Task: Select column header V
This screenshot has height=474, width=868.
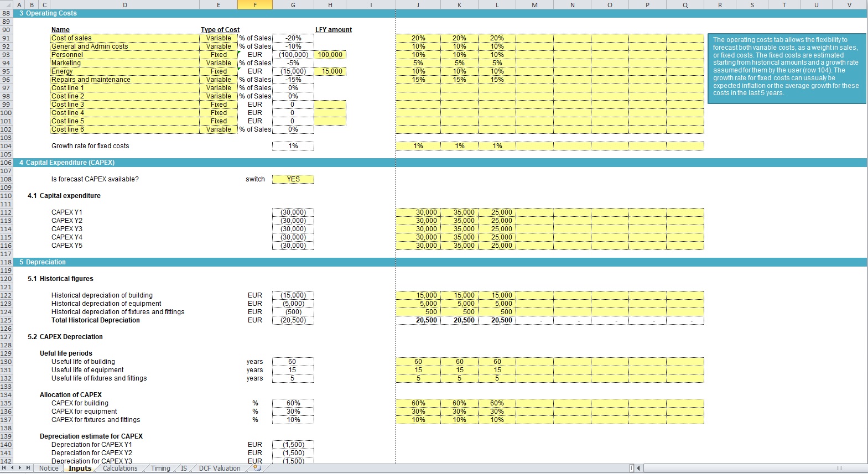Action: [850, 5]
